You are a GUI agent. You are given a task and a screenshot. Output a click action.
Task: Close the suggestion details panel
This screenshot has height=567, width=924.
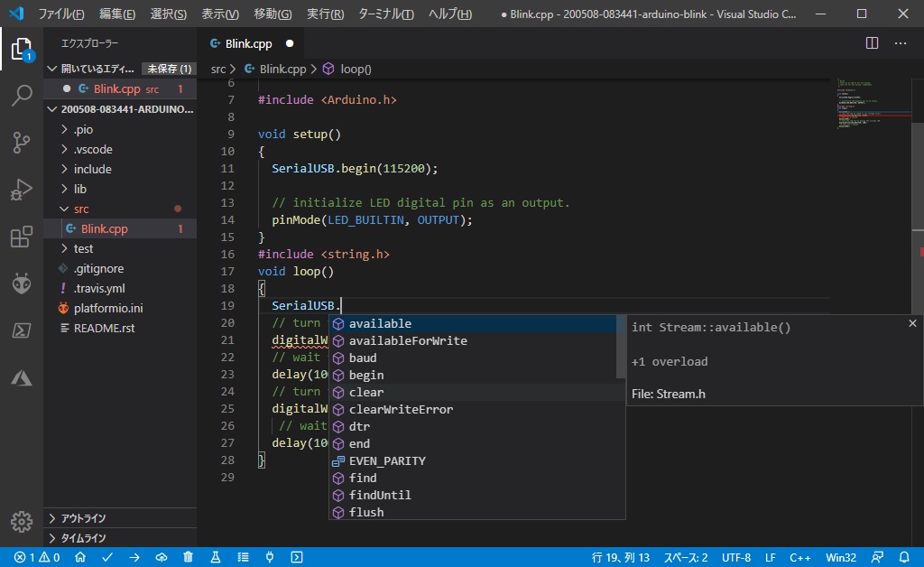click(913, 323)
